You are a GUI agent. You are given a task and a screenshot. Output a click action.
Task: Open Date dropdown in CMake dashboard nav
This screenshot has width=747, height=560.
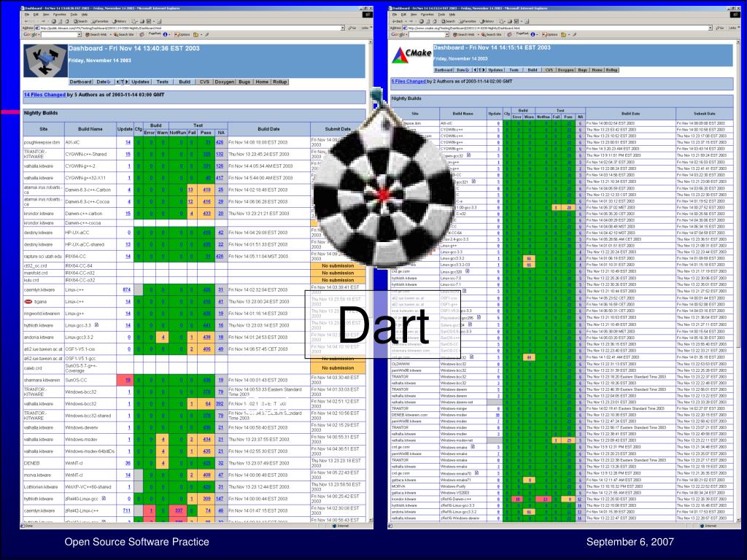point(462,70)
